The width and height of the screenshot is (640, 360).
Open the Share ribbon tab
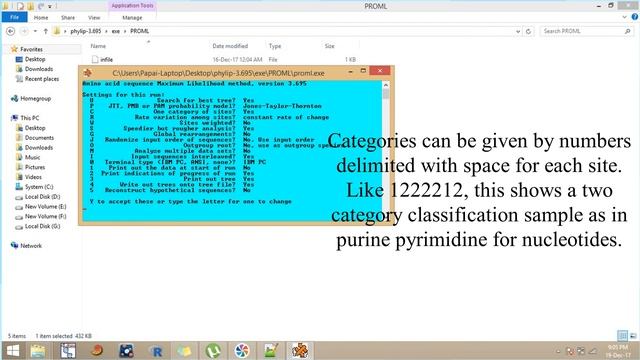68,18
